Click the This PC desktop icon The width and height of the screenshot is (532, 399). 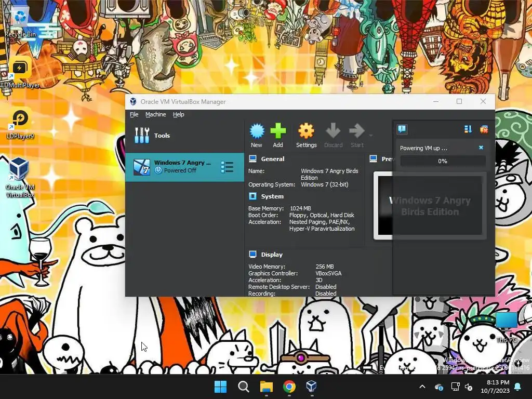click(507, 328)
